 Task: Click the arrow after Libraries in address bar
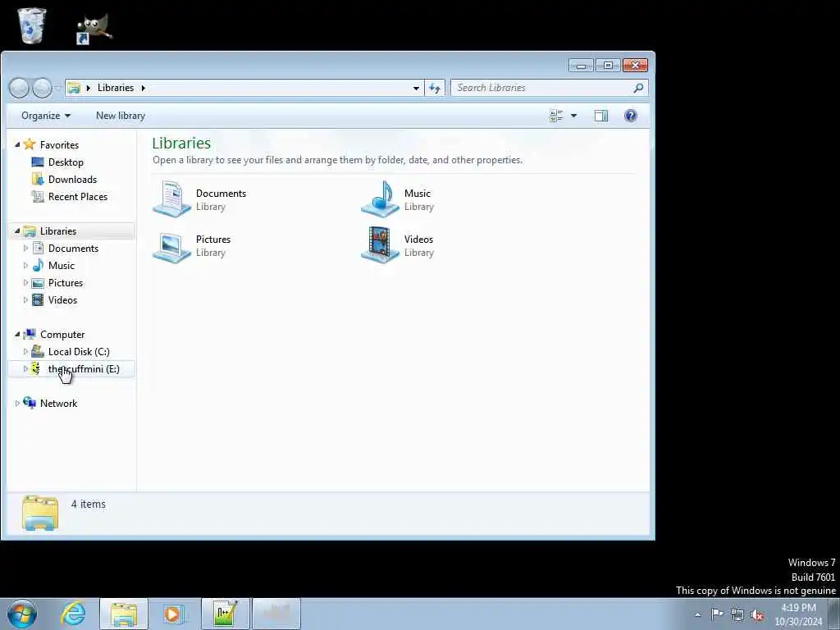click(143, 88)
